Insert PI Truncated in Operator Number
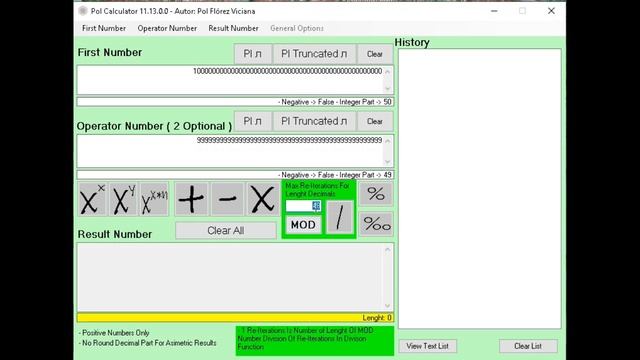Image resolution: width=640 pixels, height=360 pixels. (x=314, y=121)
